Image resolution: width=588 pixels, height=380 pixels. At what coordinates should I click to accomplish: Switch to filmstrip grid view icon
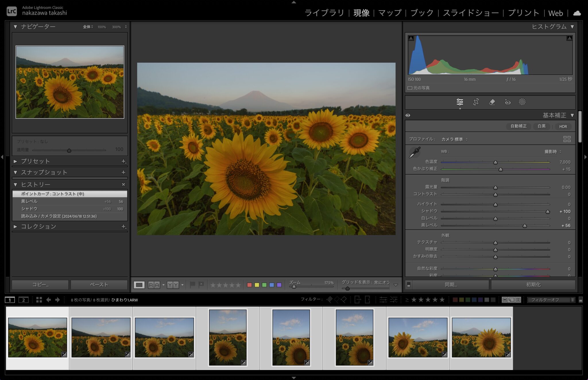tap(39, 300)
